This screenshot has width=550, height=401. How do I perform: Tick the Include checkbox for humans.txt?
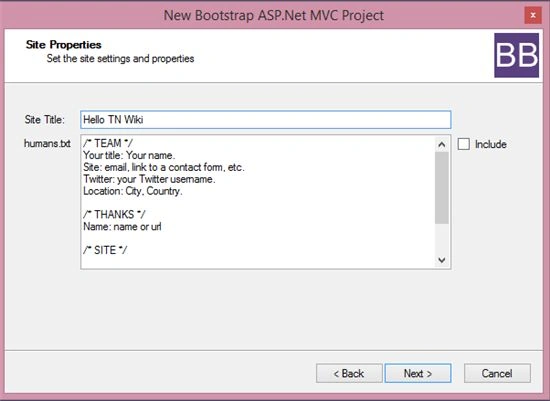coord(463,144)
